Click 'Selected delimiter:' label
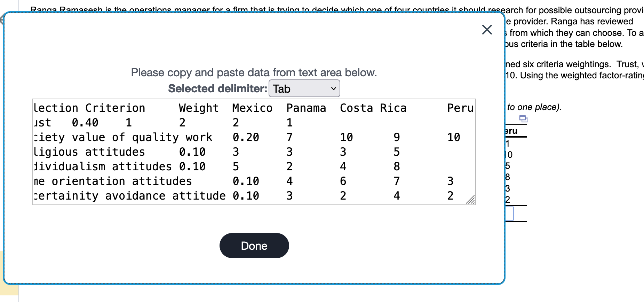 pyautogui.click(x=217, y=88)
